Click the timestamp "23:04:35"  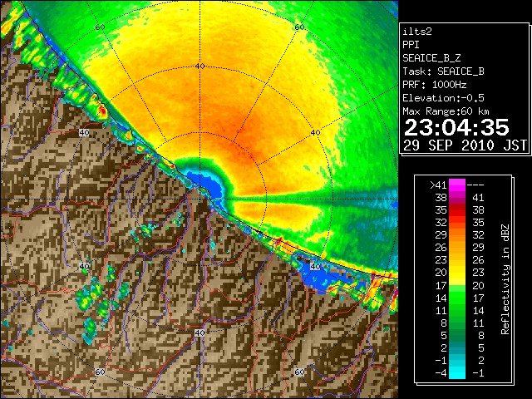[x=456, y=127]
